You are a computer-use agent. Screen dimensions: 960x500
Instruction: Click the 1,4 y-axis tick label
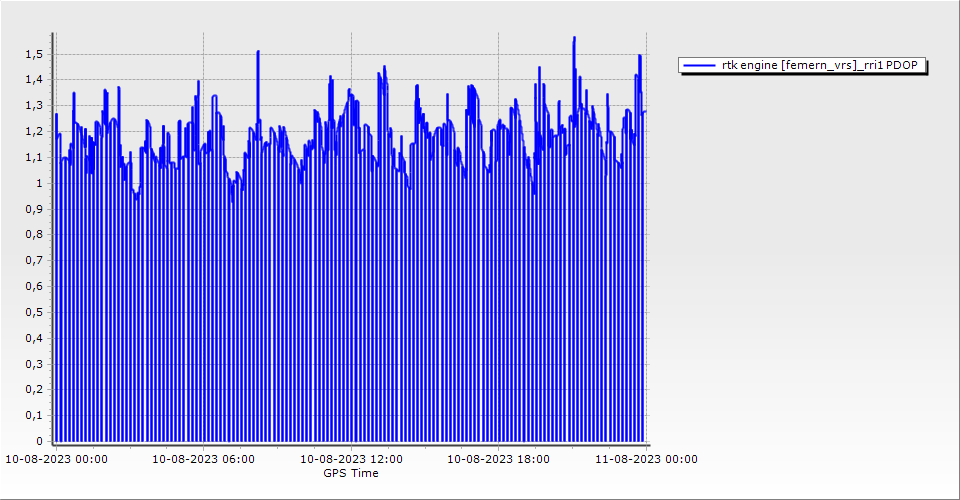[34, 80]
